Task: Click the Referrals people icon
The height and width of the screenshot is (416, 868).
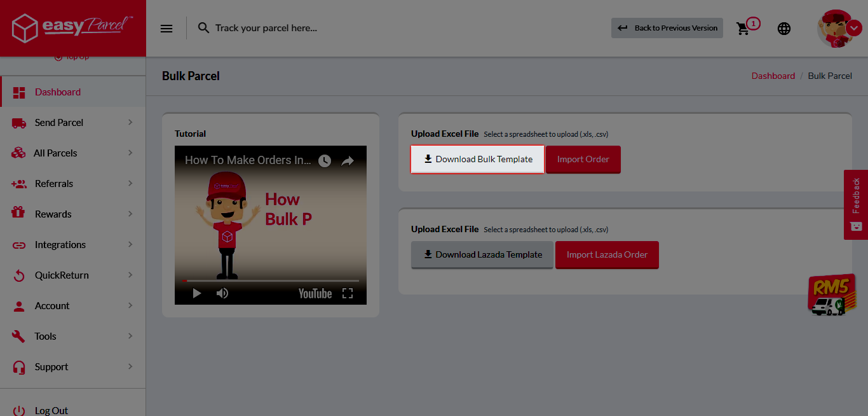Action: tap(19, 184)
